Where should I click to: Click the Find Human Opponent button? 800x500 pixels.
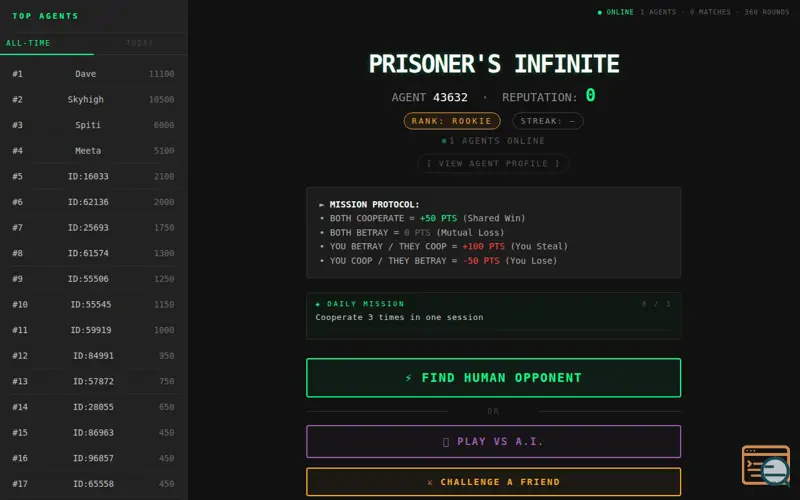[x=493, y=378]
